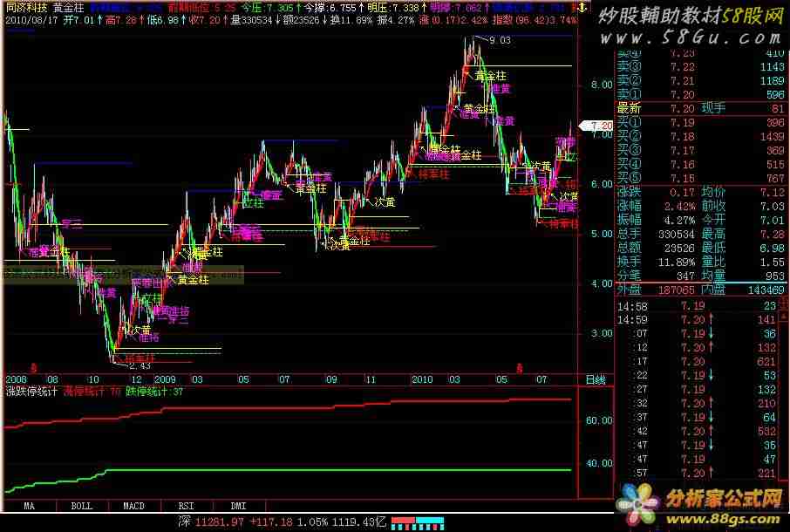
Task: Click the 前收 value 7.03
Action: [x=772, y=206]
